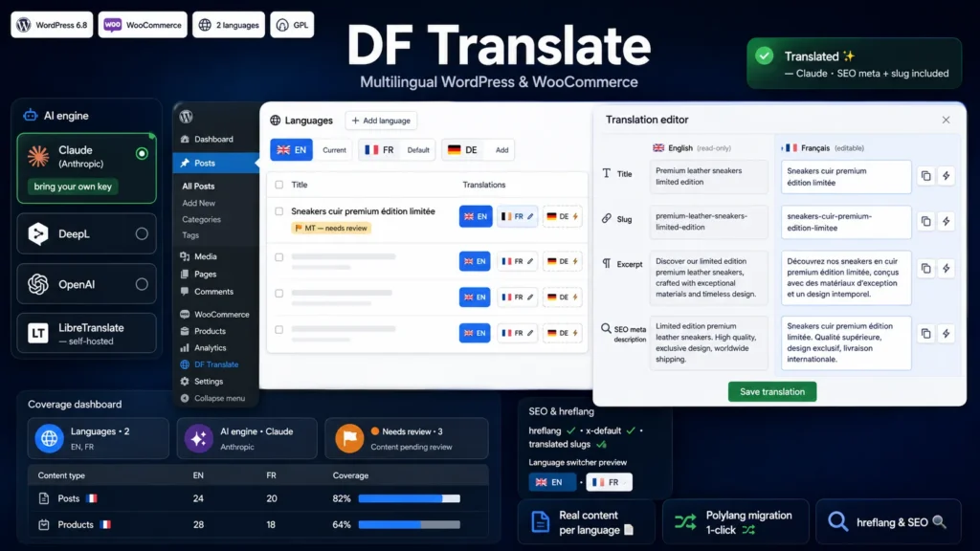Switch language preview to FR
The width and height of the screenshot is (980, 551).
point(610,482)
